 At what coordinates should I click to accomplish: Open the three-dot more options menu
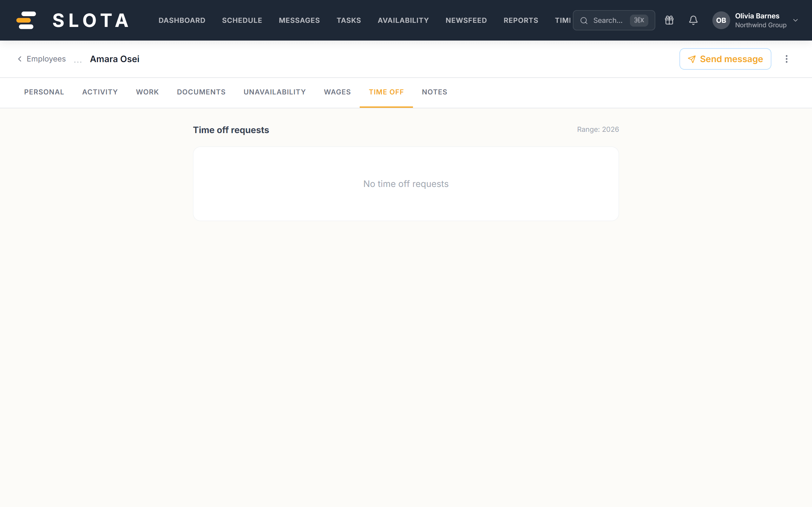click(x=787, y=59)
